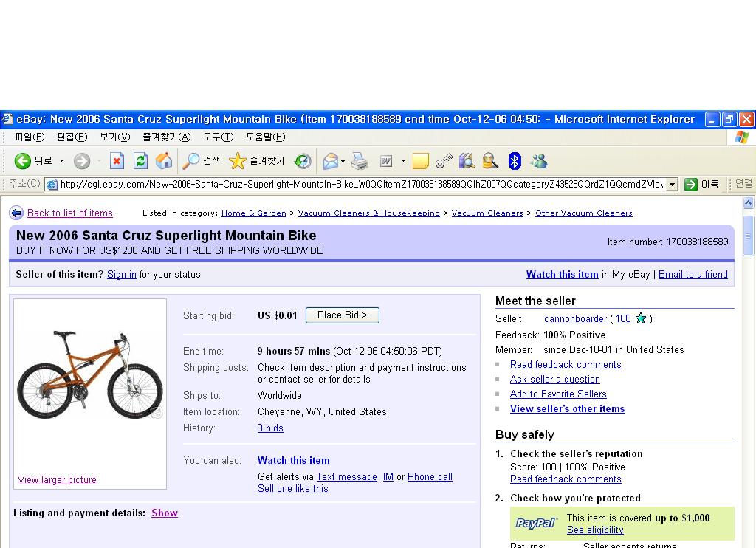The width and height of the screenshot is (756, 548).
Task: Click Email to a friend link
Action: 693,275
